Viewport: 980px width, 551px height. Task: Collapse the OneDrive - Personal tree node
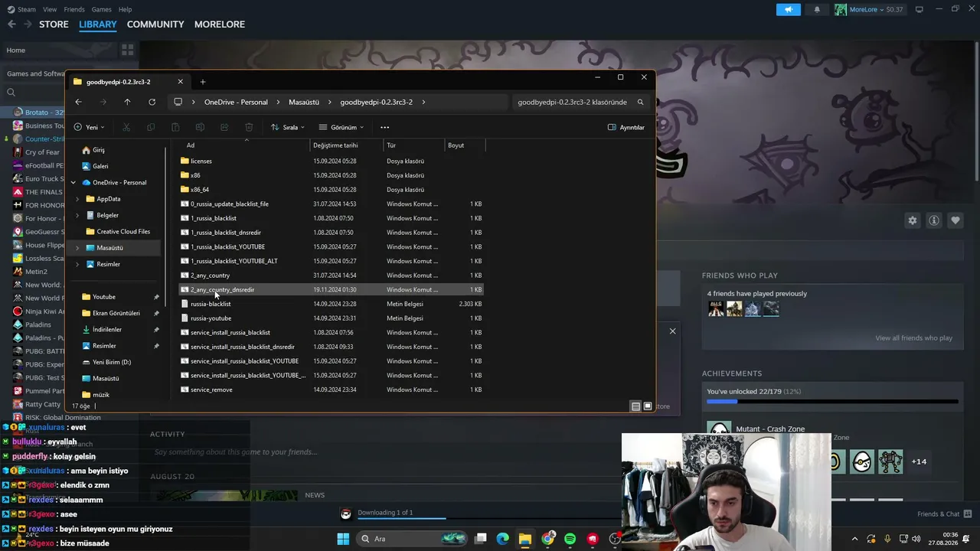pos(73,183)
